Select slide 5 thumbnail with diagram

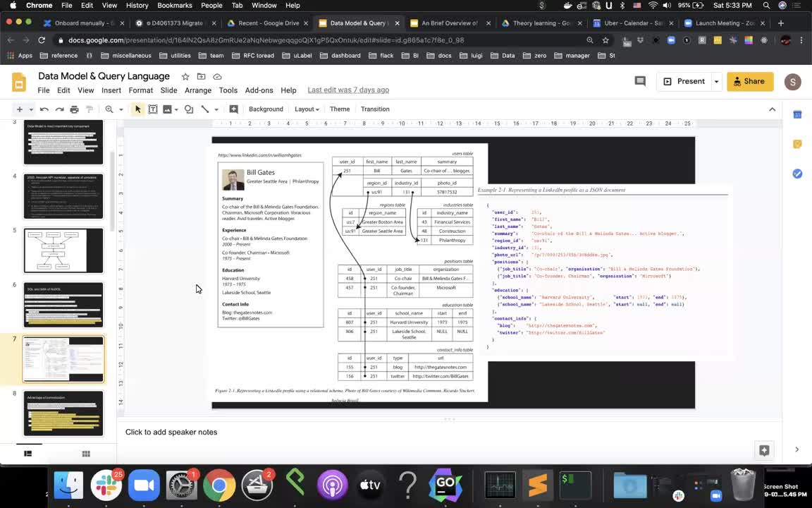coord(63,250)
